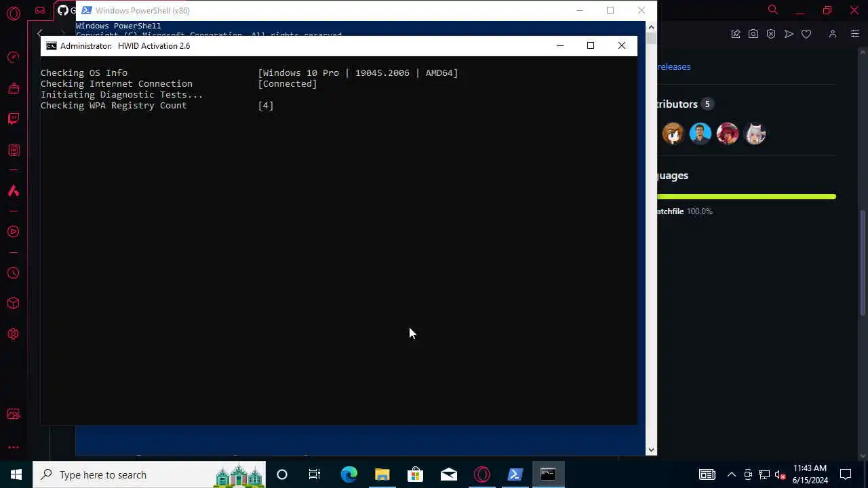Click the HWID Activation window title bar icon

tap(51, 46)
